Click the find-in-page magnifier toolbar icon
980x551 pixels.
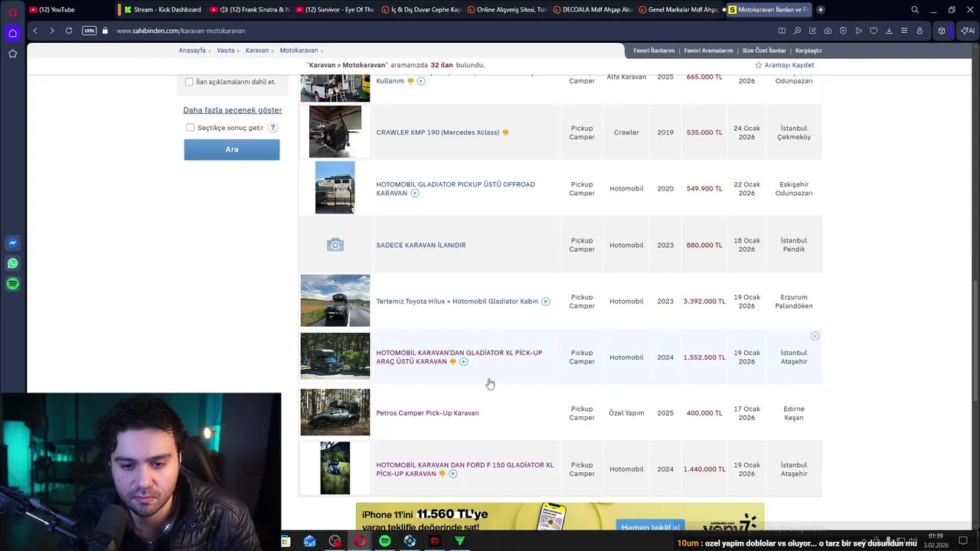[x=797, y=31]
